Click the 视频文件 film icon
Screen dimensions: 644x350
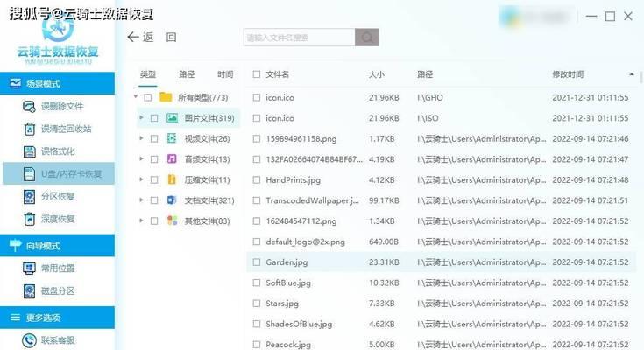pyautogui.click(x=172, y=138)
